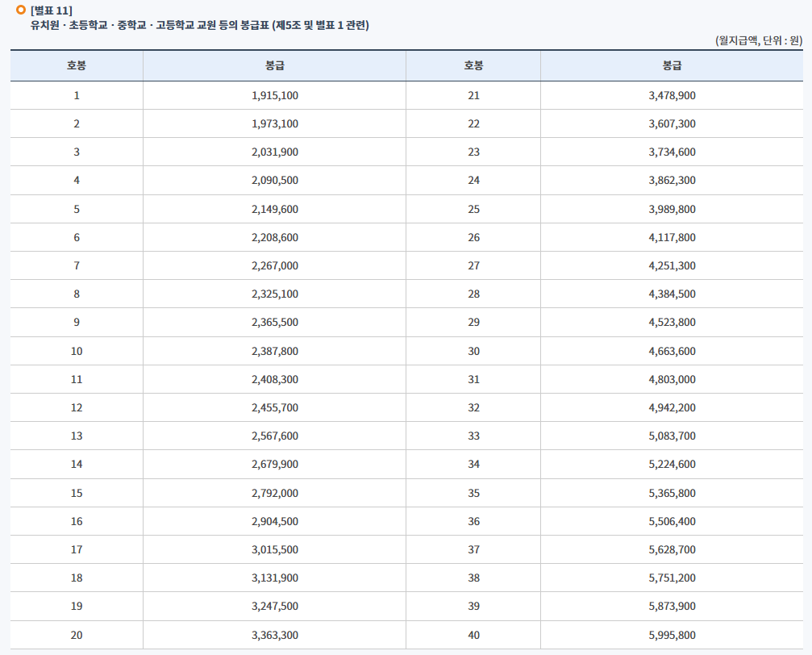Select the 교원 등의 봉급표 title text

[199, 26]
